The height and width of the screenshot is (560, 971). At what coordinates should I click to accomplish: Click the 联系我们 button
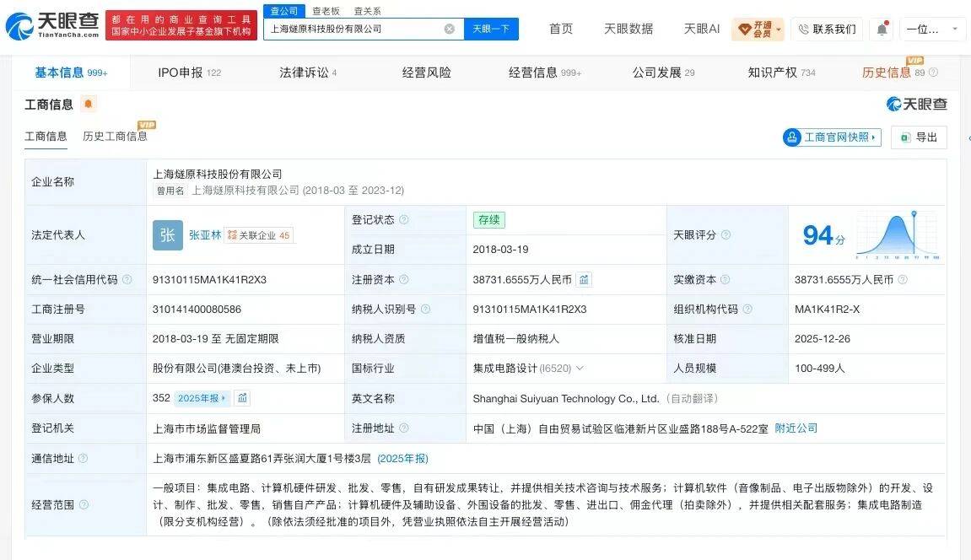pos(827,29)
